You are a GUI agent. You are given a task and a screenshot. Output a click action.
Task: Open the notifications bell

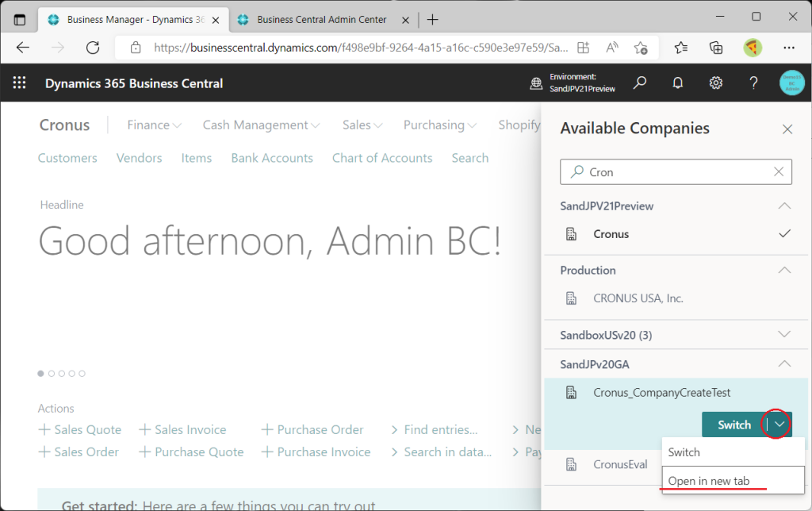click(677, 83)
